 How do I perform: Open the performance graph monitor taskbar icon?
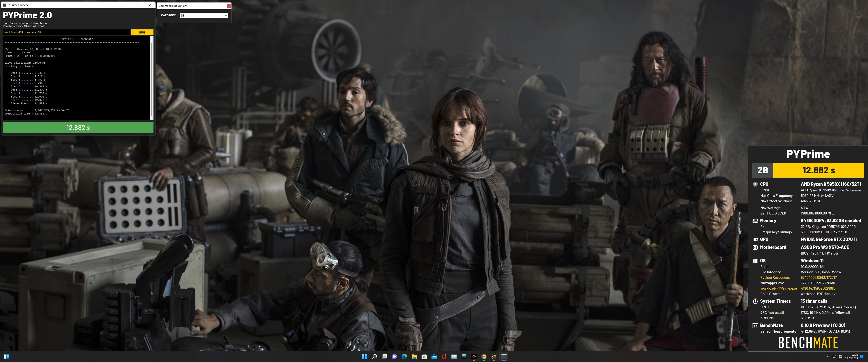[454, 357]
